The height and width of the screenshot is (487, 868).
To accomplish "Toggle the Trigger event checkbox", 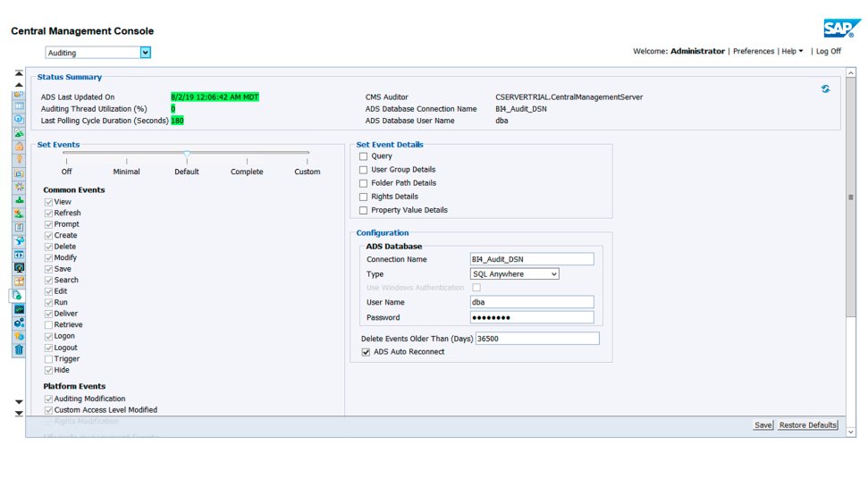I will [x=48, y=359].
